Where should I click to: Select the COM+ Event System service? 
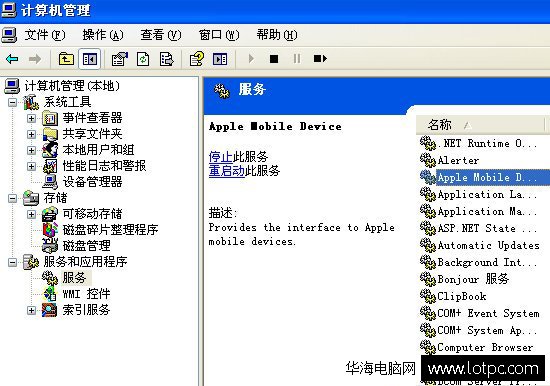pyautogui.click(x=480, y=313)
